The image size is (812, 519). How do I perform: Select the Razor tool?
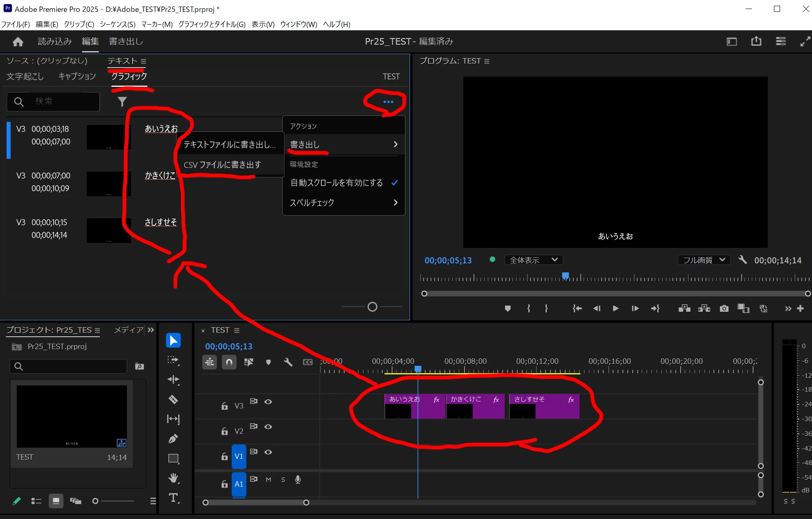point(173,399)
